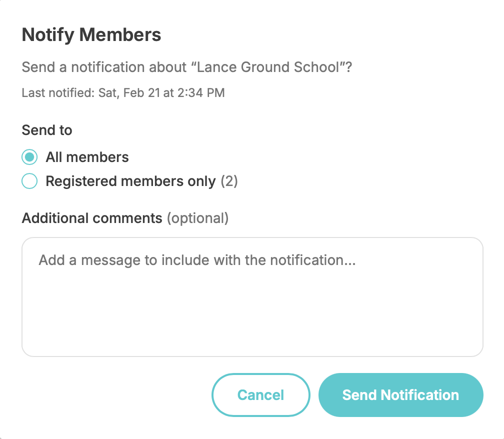Select the "All members" radio button
The image size is (504, 439).
click(29, 157)
